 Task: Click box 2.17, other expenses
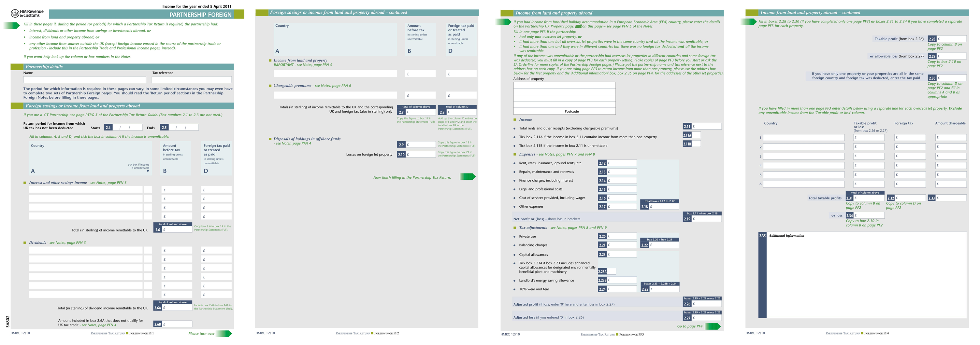click(x=622, y=206)
